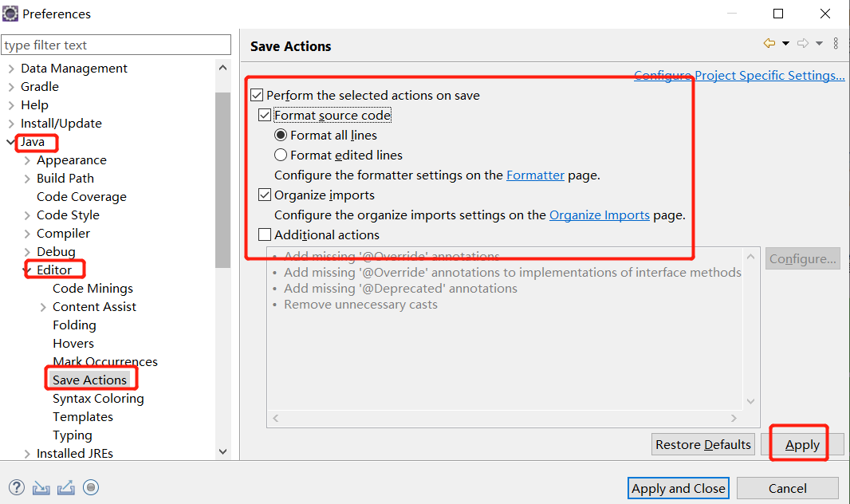This screenshot has height=504, width=850.
Task: Maximize the Preferences window
Action: (x=778, y=14)
